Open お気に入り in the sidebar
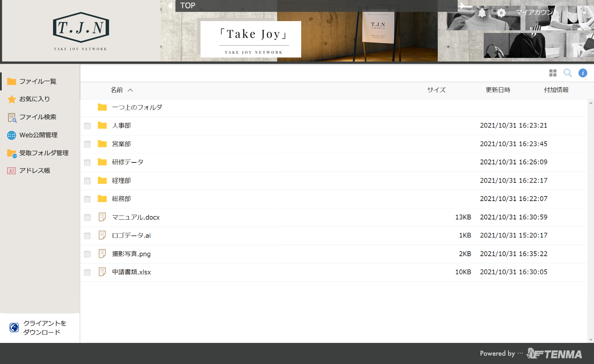 coord(34,99)
